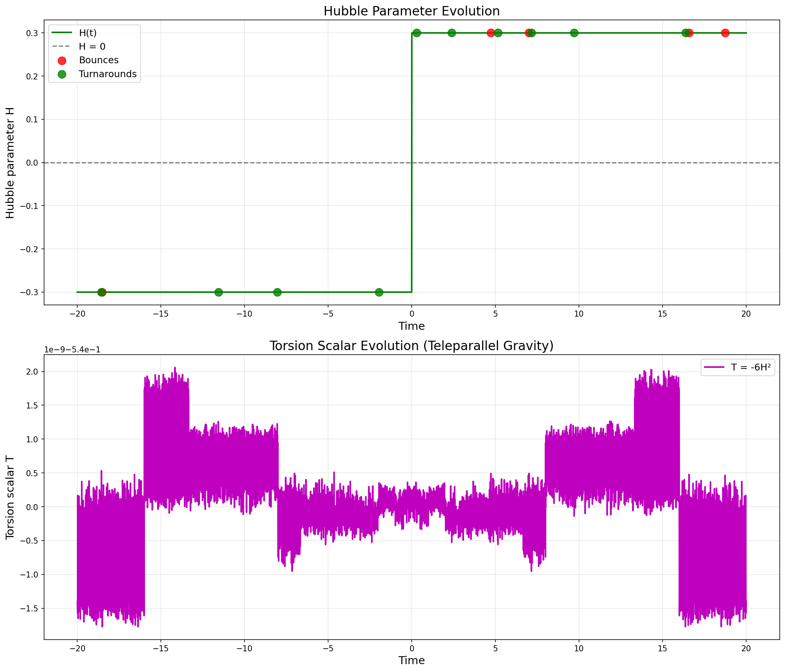The width and height of the screenshot is (785, 672).
Task: Click the Torsion Scalar Evolution title
Action: point(411,346)
